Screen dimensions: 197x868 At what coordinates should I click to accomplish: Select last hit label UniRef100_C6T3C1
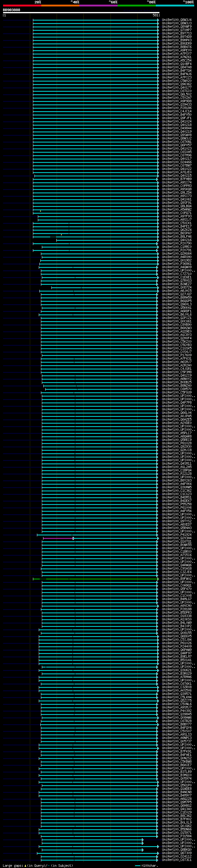click(x=177, y=860)
